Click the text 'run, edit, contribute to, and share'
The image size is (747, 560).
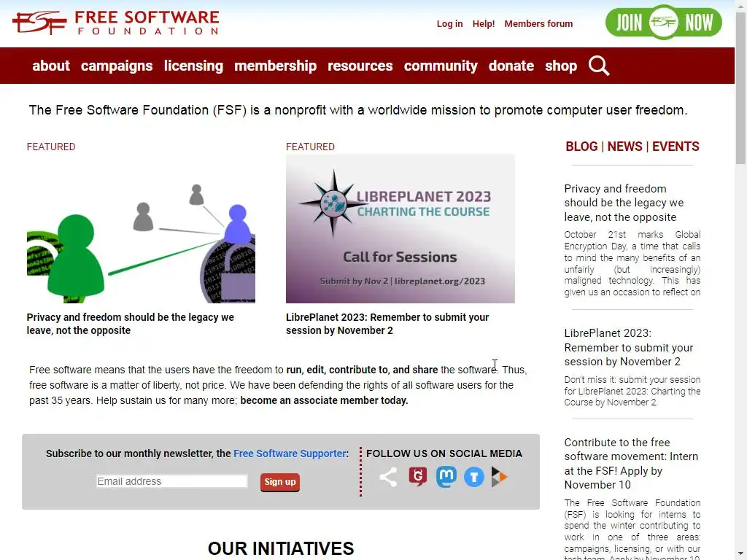(x=362, y=370)
